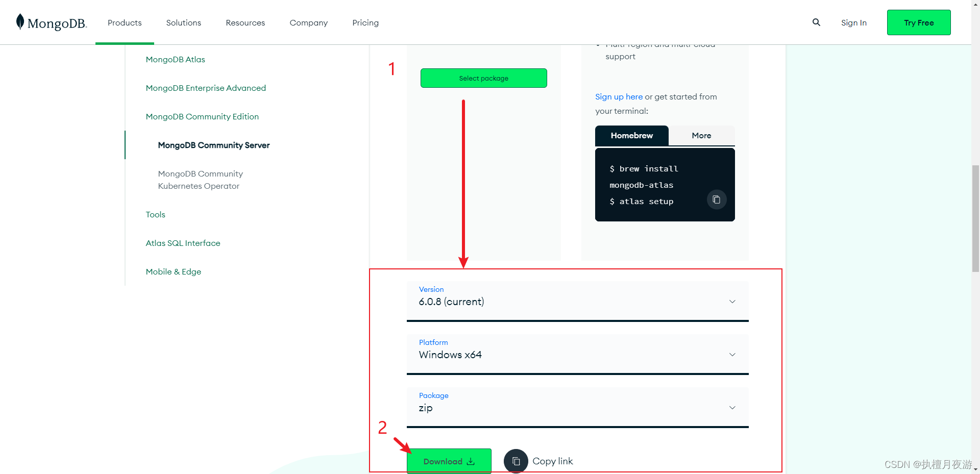980x474 pixels.
Task: Click the scrollbar up arrow
Action: click(975, 4)
